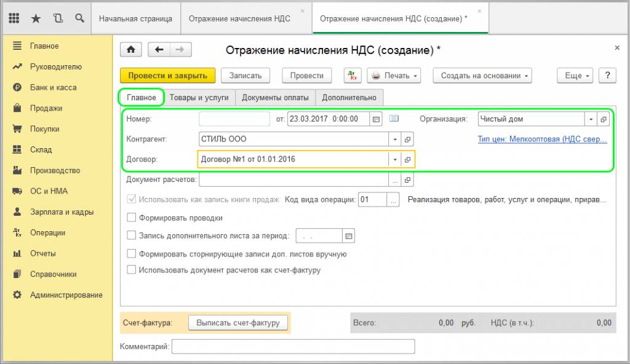Open history icon in top panel

tap(58, 18)
